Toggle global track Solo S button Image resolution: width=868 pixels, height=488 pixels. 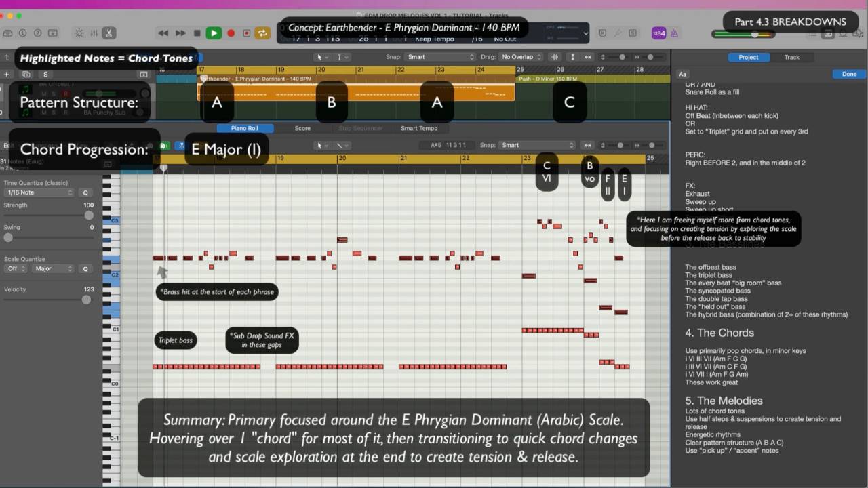tap(45, 74)
